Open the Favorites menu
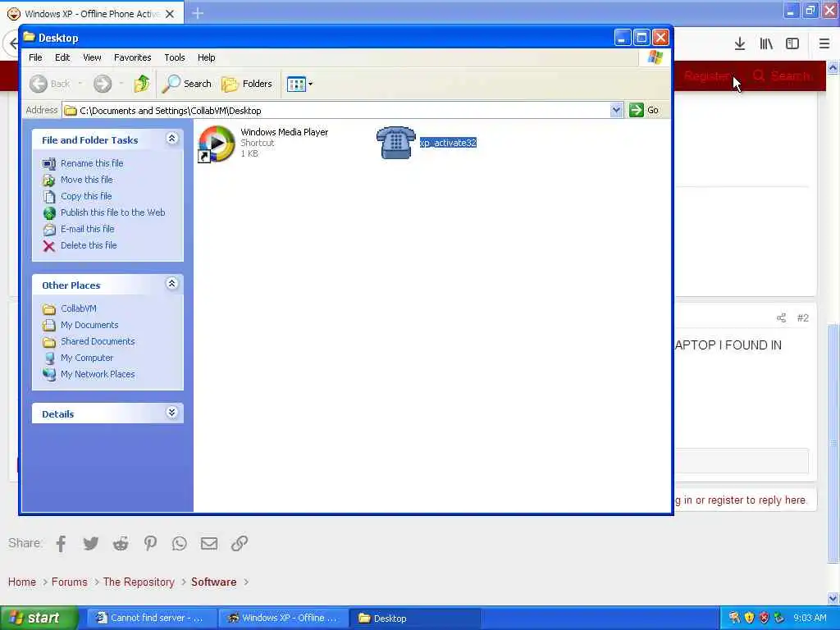Screen dimensions: 840x630 pos(132,57)
